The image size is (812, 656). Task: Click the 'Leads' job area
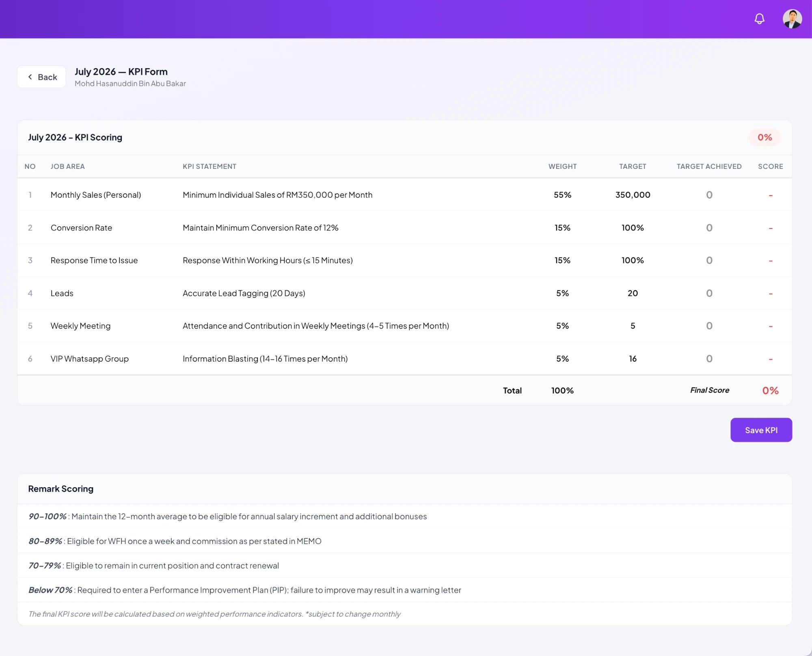[x=62, y=293]
